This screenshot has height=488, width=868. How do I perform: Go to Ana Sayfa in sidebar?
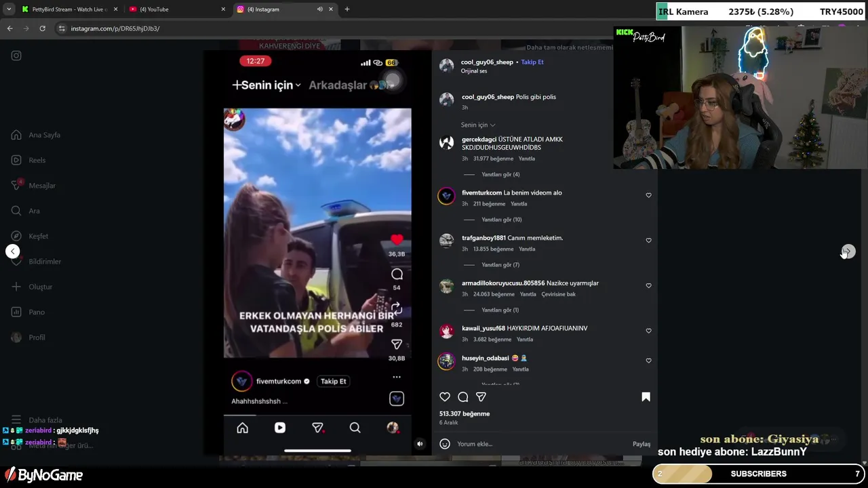tap(37, 135)
